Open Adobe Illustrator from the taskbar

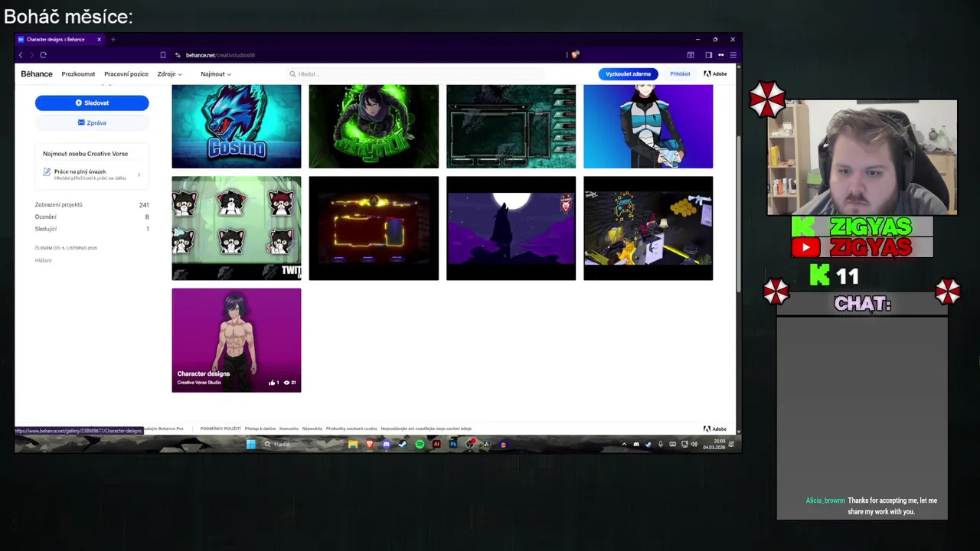[436, 444]
